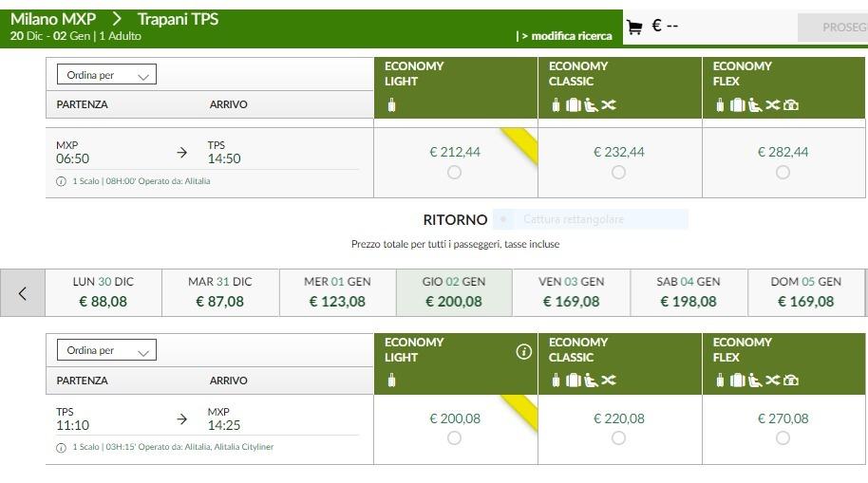
Task: Select outbound Economy Light fare € 212,44
Action: (x=454, y=172)
